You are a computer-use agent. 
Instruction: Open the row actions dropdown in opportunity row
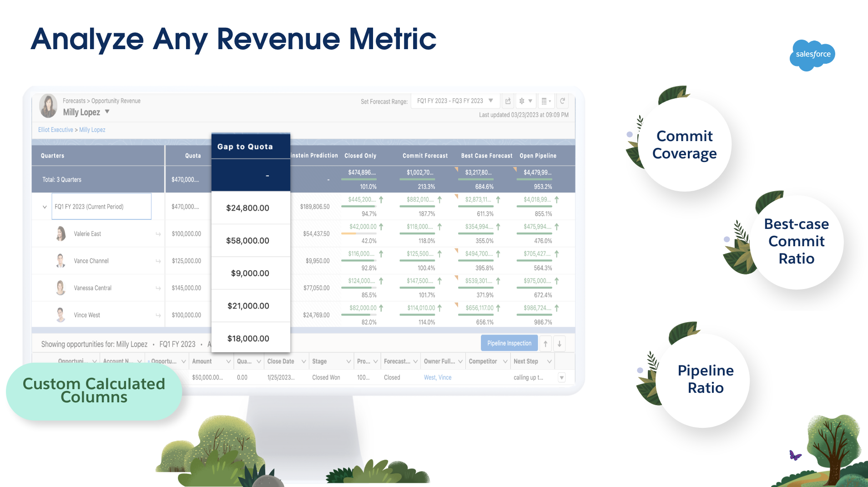pos(562,377)
